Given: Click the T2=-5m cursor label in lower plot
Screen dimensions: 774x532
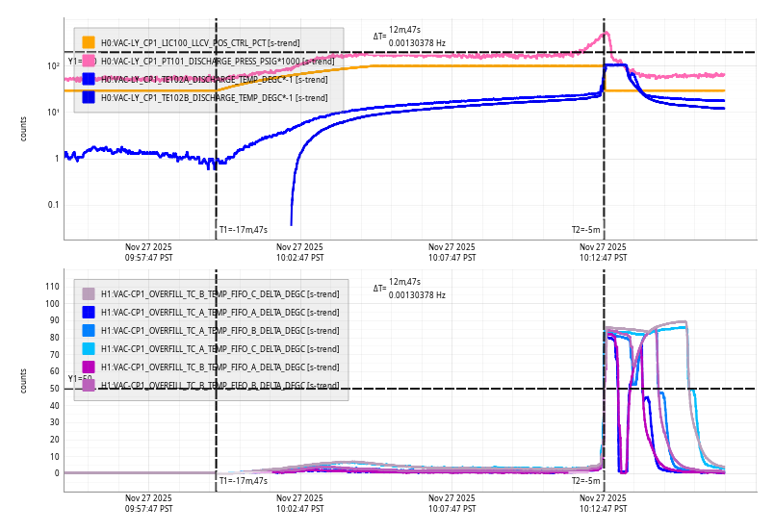Looking at the screenshot, I should point(586,480).
